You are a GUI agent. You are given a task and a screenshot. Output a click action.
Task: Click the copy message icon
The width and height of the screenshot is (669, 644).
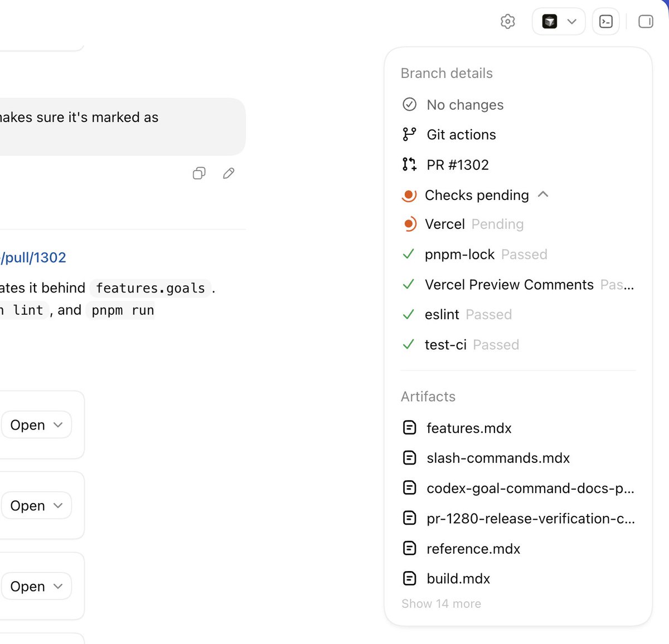(x=199, y=173)
